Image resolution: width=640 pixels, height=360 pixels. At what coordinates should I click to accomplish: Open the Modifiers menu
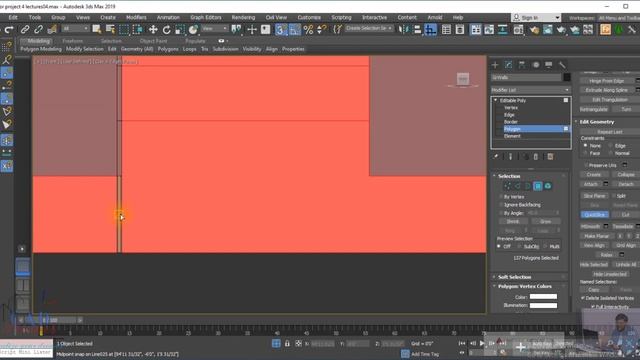136,18
